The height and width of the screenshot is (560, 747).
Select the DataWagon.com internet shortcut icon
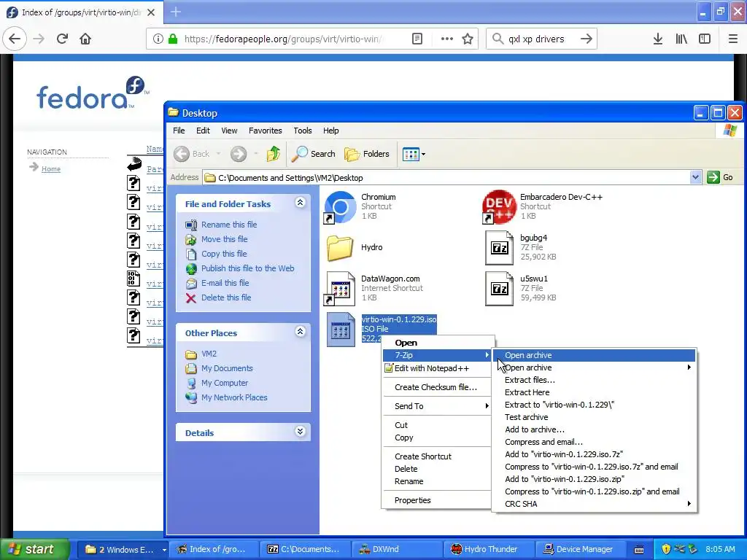[x=340, y=289]
